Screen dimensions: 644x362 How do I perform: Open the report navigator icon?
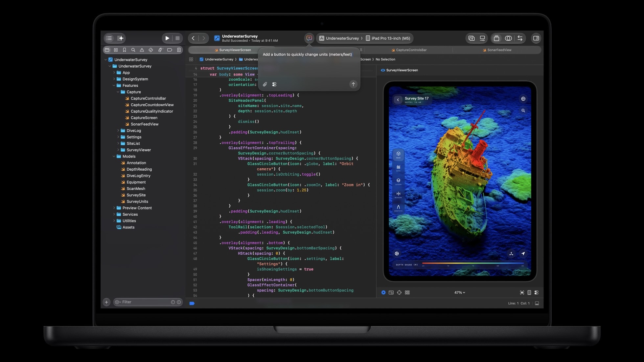click(179, 50)
